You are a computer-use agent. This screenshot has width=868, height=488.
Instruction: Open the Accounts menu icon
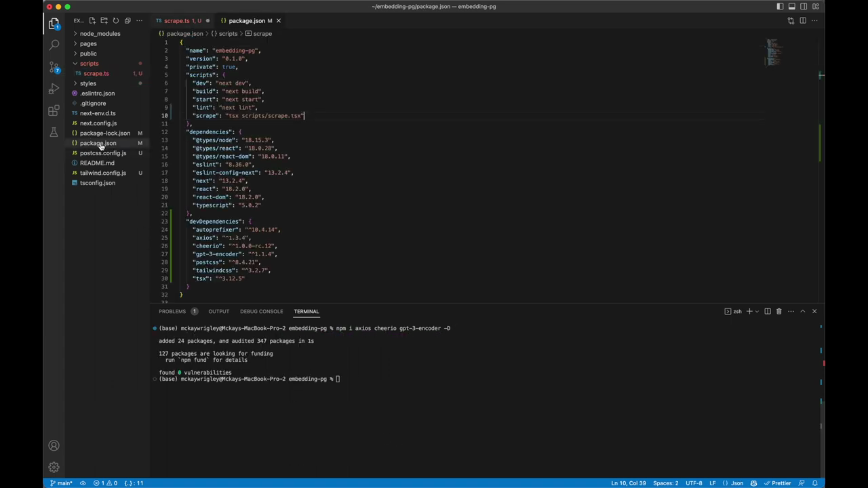(54, 445)
